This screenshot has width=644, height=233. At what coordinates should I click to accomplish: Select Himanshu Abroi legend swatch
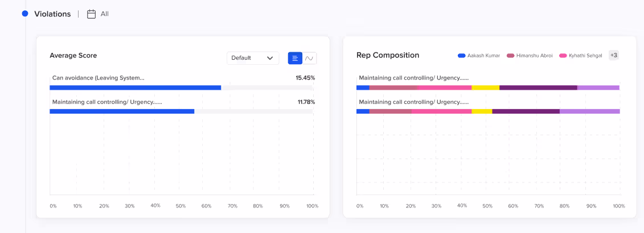pyautogui.click(x=511, y=55)
